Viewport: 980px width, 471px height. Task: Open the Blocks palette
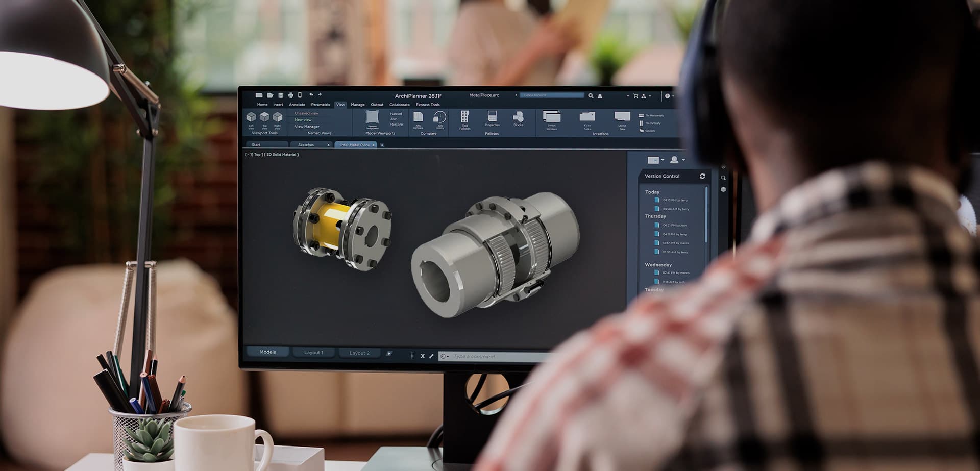coord(518,118)
